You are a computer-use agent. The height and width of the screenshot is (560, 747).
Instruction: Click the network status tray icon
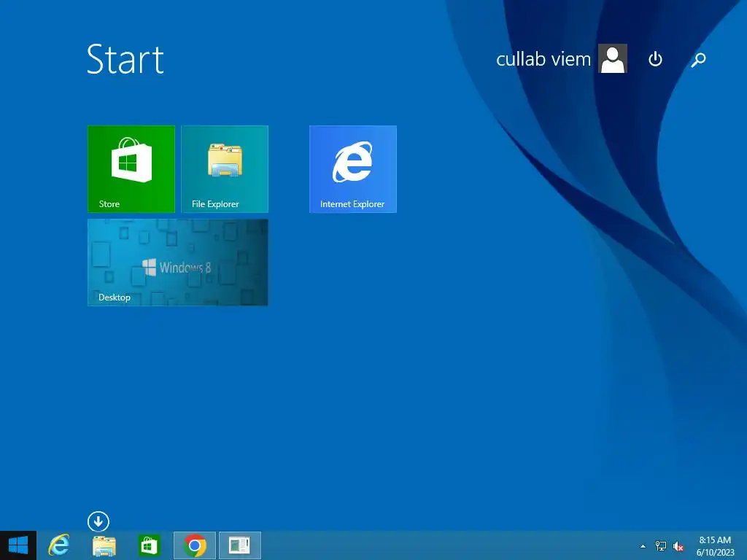tap(661, 546)
